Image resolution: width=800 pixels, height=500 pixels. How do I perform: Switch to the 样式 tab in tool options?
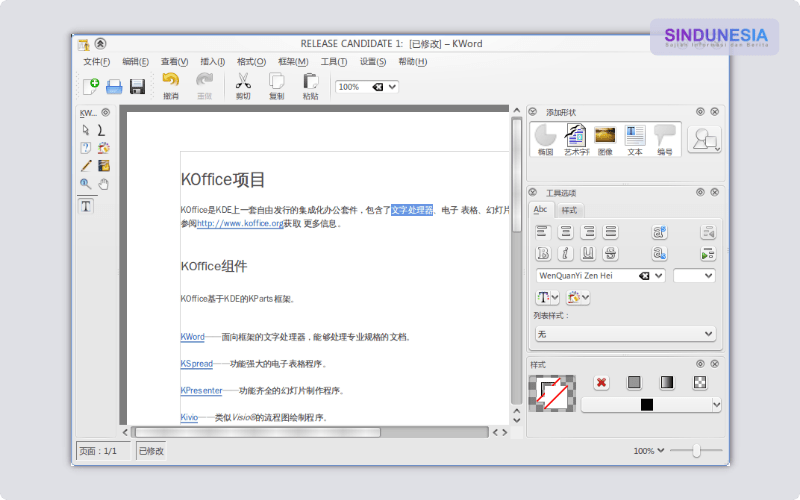pyautogui.click(x=569, y=210)
